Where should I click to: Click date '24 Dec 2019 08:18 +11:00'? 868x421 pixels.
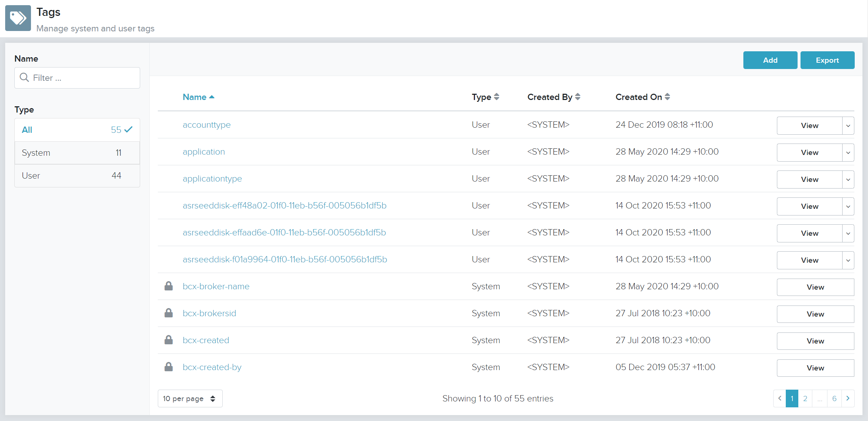(x=664, y=125)
